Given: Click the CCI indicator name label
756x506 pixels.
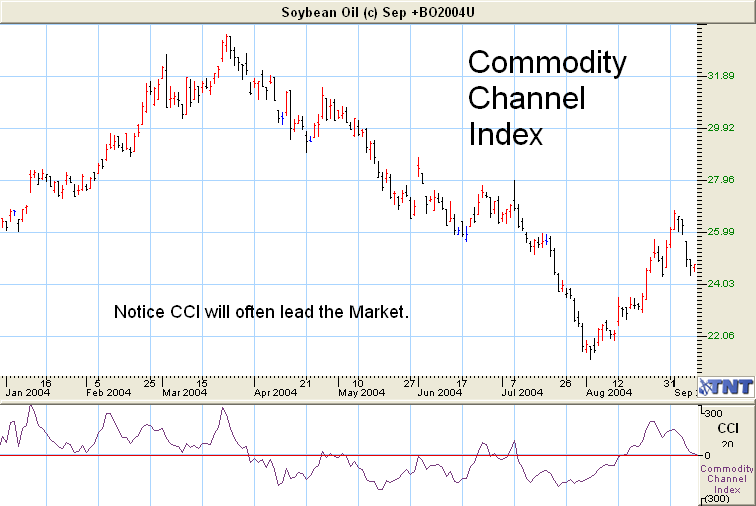Looking at the screenshot, I should coord(727,427).
